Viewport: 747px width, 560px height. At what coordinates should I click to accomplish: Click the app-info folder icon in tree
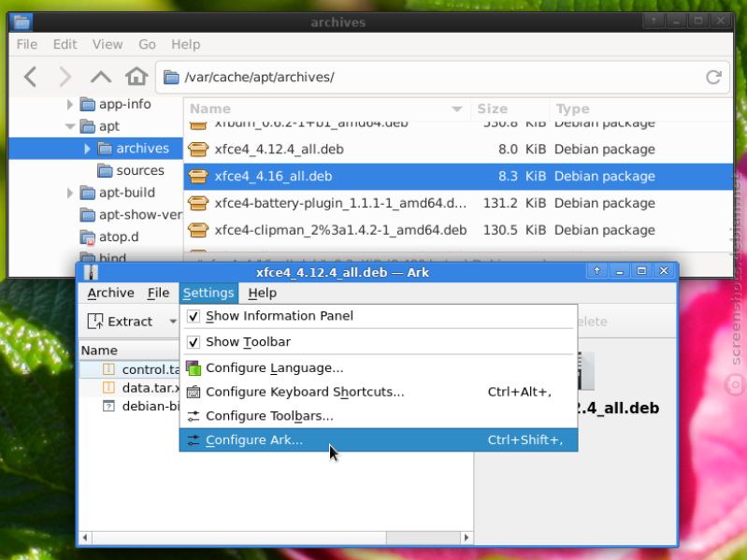tap(88, 104)
